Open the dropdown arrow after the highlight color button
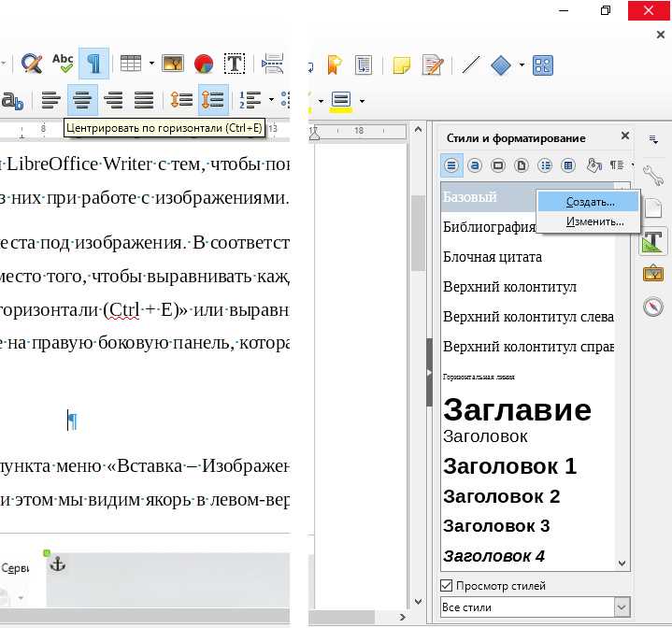This screenshot has width=672, height=628. click(362, 102)
